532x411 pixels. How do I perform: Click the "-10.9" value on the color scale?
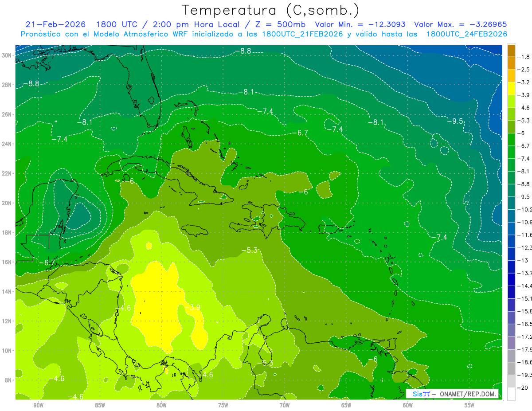[x=525, y=222]
